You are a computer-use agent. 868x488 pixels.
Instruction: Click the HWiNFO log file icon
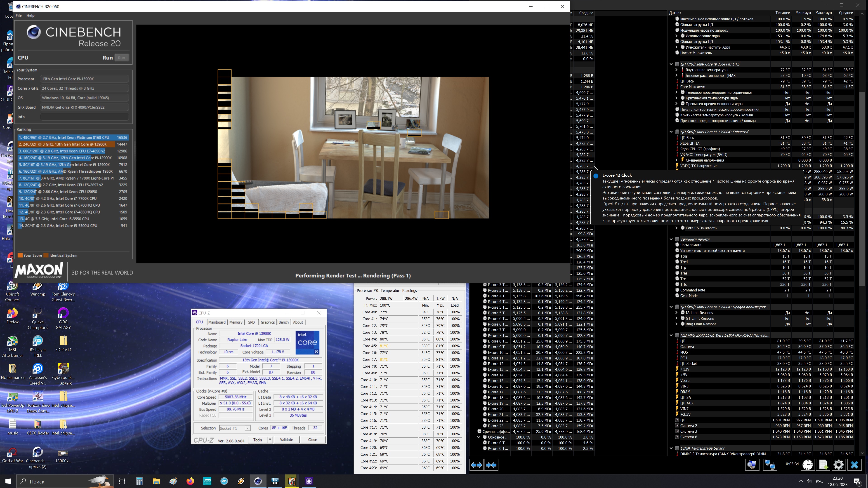[x=823, y=465]
